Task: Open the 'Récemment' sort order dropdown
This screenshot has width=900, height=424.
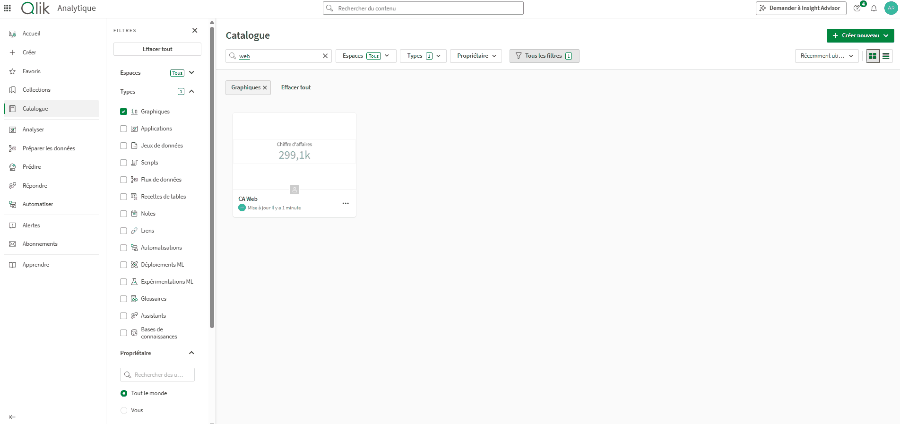Action: 827,56
